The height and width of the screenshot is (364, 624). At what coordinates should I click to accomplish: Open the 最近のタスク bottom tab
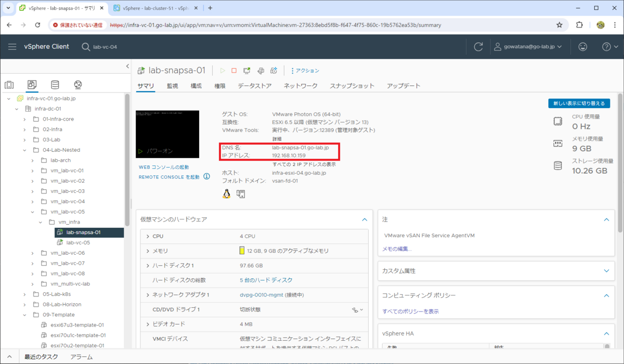(41, 357)
